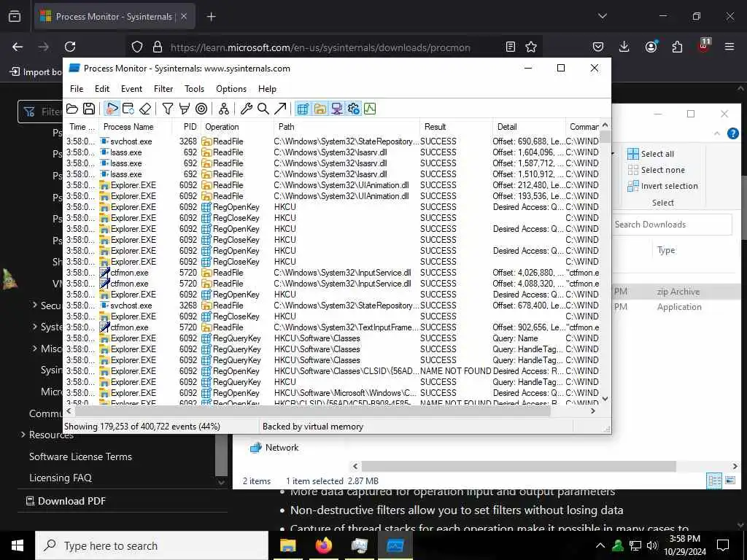747x560 pixels.
Task: Open Explorer help question mark icon
Action: click(x=733, y=134)
